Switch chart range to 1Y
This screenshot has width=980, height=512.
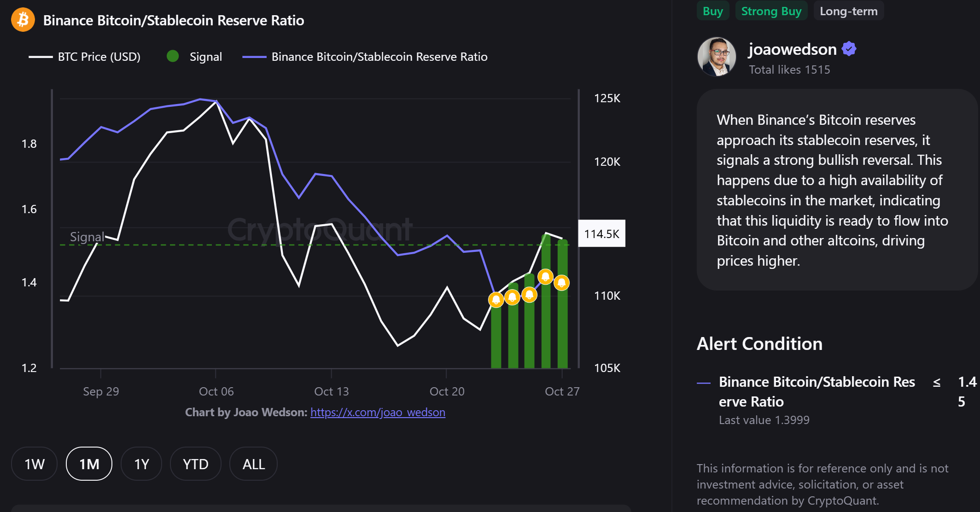tap(141, 464)
